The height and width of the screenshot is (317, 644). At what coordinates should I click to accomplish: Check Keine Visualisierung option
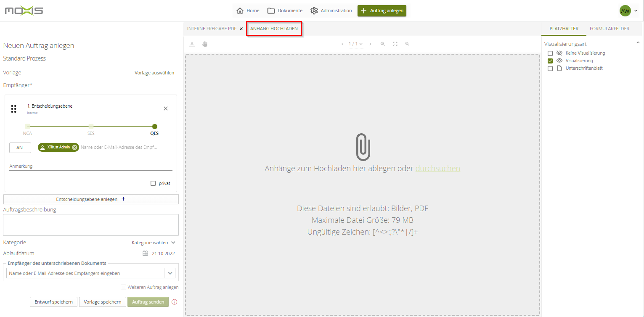click(550, 53)
